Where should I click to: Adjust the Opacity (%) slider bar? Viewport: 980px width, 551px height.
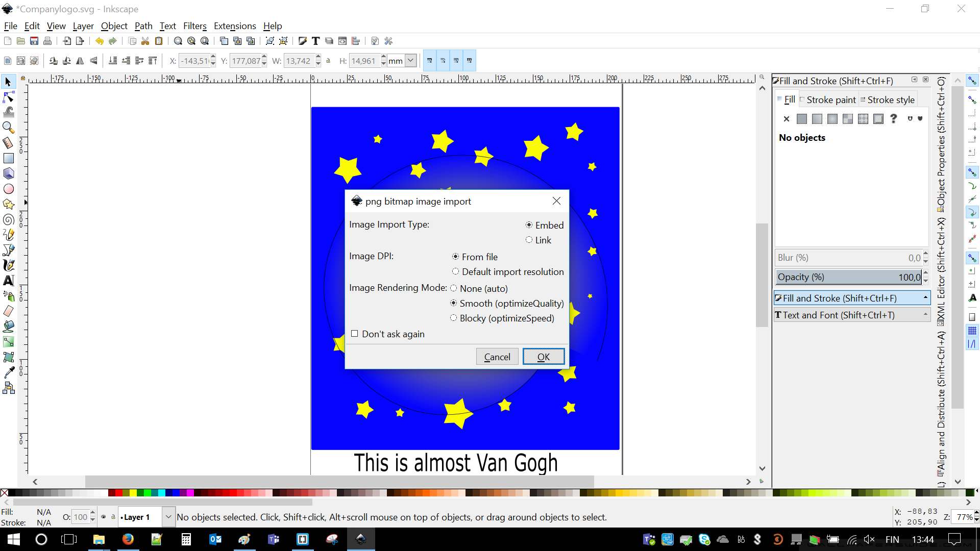click(x=848, y=277)
